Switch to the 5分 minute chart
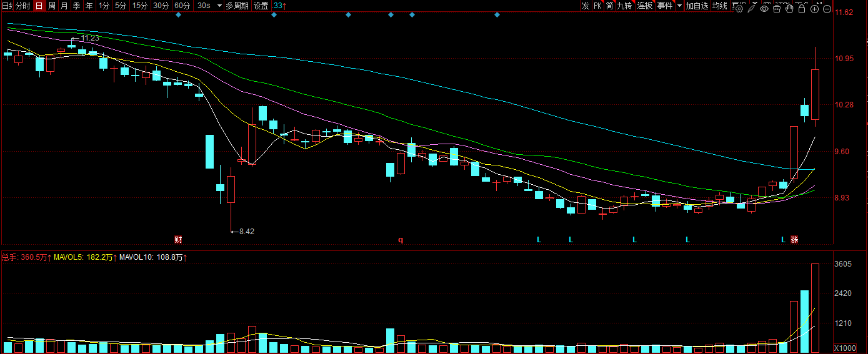This screenshot has height=354, width=868. 120,6
